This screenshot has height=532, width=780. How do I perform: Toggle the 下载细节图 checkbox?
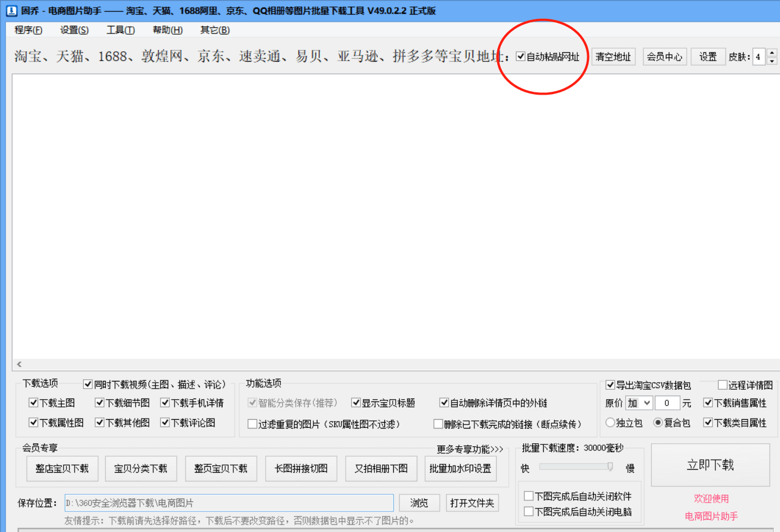tap(100, 403)
